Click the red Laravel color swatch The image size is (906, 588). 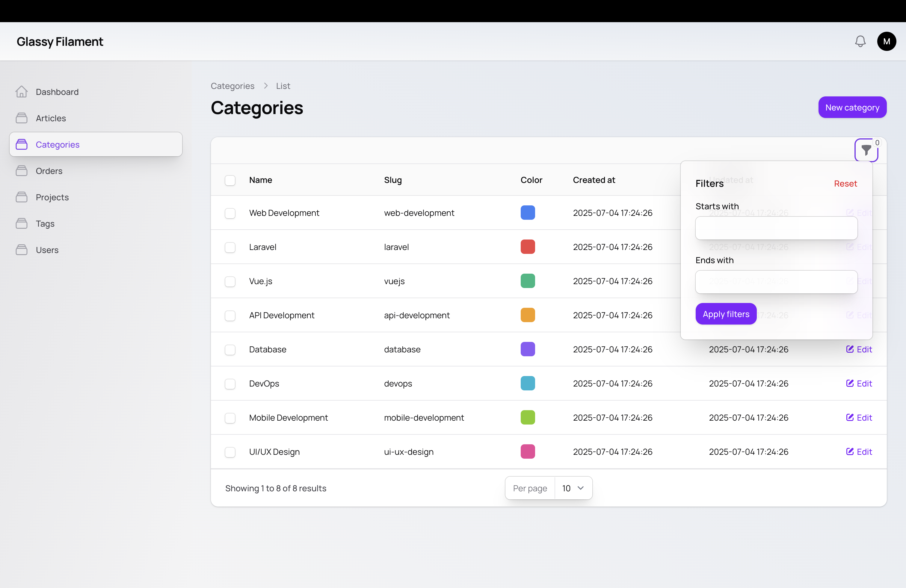point(528,246)
